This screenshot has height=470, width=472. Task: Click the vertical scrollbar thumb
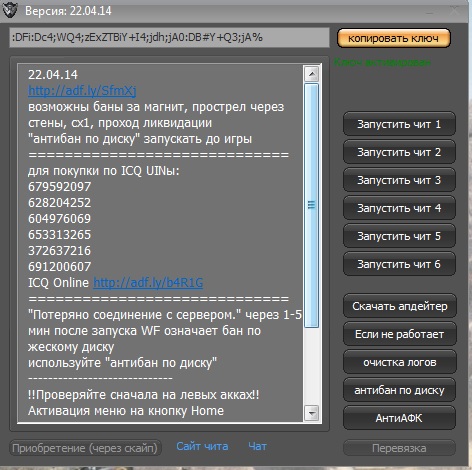pos(312,205)
